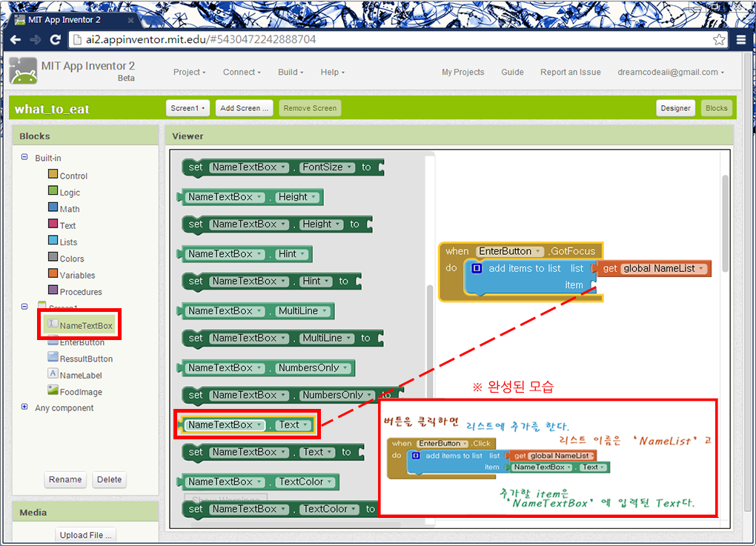Click the Delete button
The width and height of the screenshot is (756, 546).
coord(110,479)
